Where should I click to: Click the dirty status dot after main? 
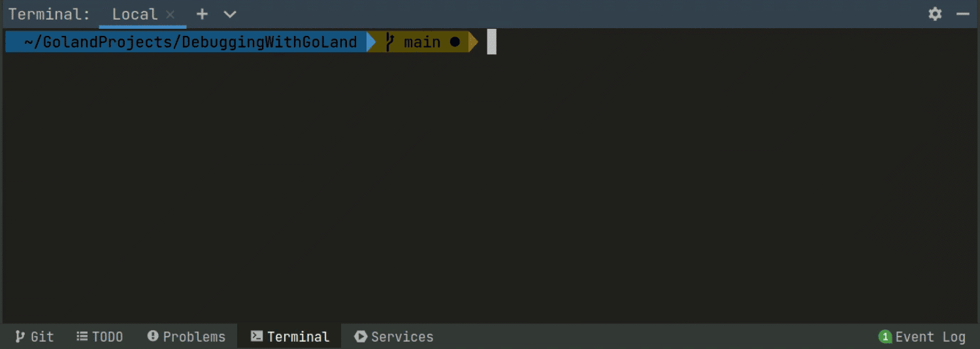tap(455, 42)
